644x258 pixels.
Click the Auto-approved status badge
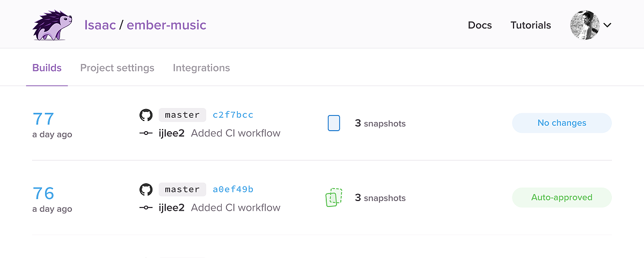[562, 197]
